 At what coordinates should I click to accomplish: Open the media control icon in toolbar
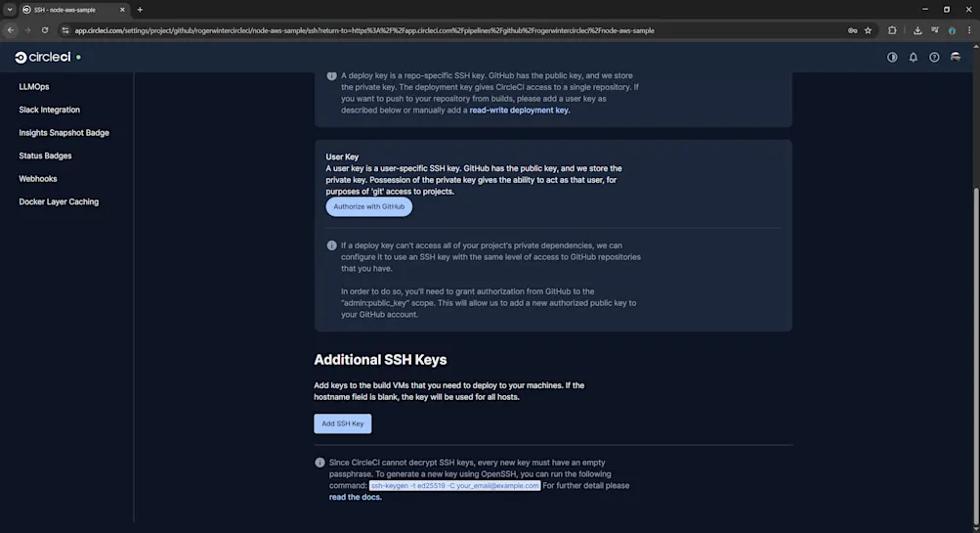tap(934, 30)
